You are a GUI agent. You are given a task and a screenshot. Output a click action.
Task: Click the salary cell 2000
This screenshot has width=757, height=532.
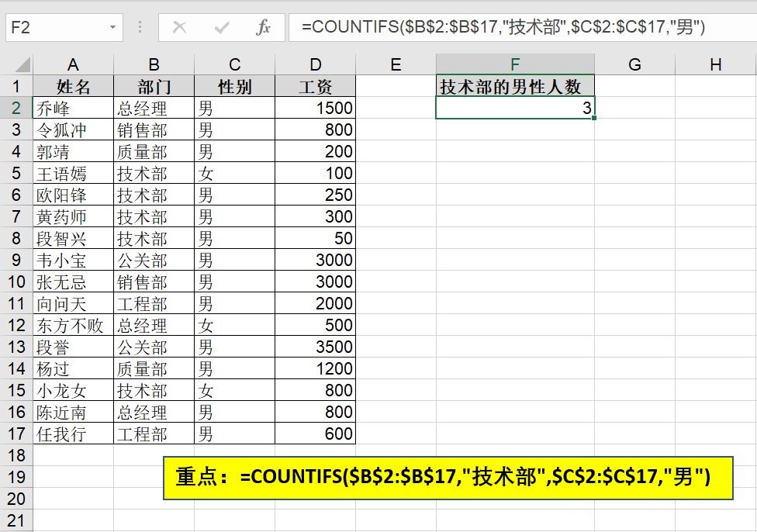315,303
